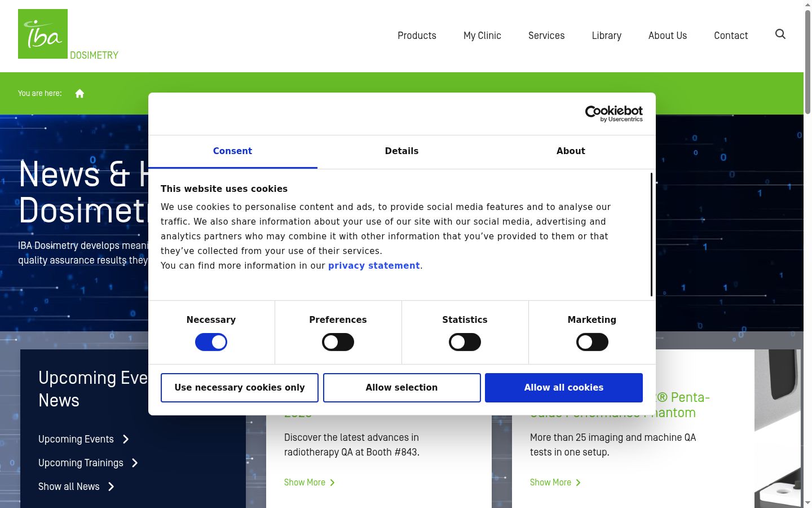Open the privacy statement link
This screenshot has height=508, width=812.
374,266
